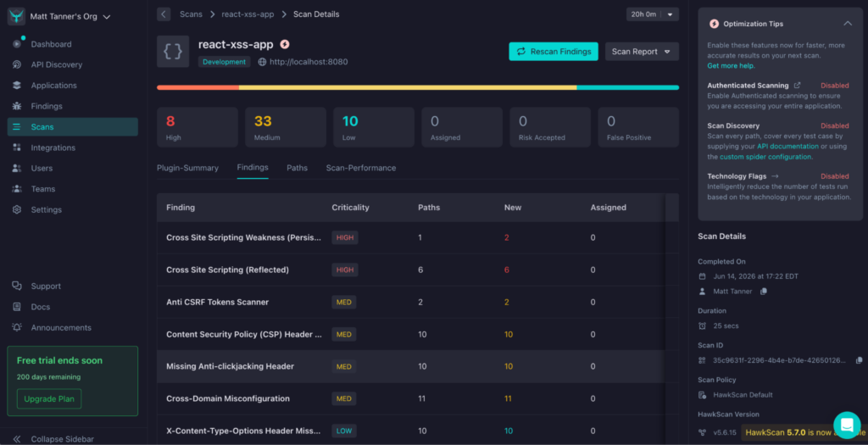The image size is (868, 445).
Task: Click the Docs book icon
Action: pos(17,307)
